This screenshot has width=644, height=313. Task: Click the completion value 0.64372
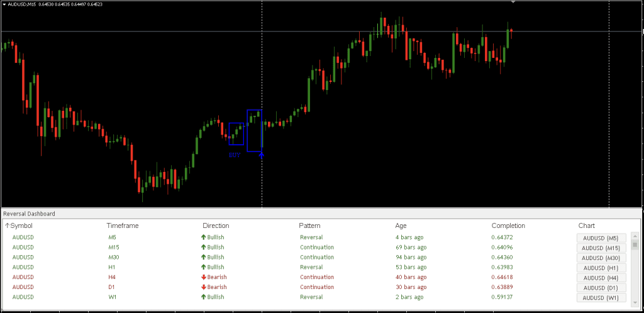coord(502,237)
